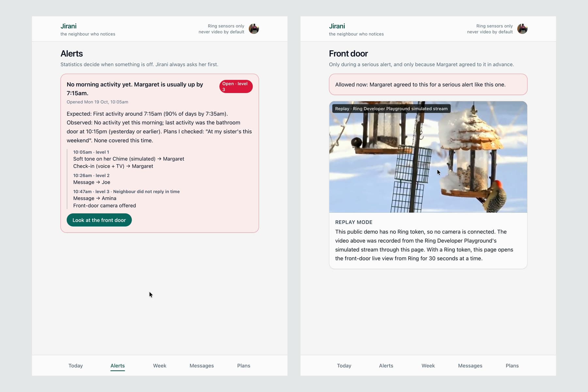This screenshot has width=588, height=392.
Task: Click "Soft tone on her Chime (simulated)" line
Action: [x=129, y=159]
